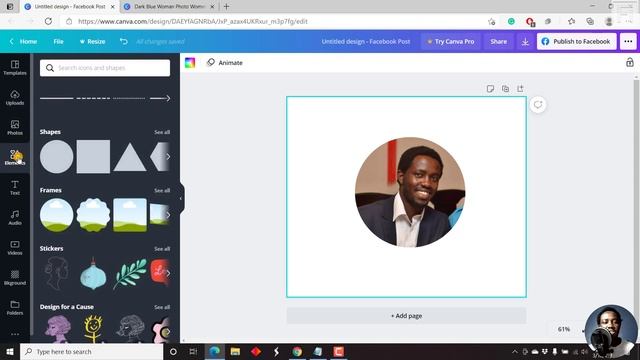Click the browser refresh button
This screenshot has height=360, width=640.
coord(48,21)
